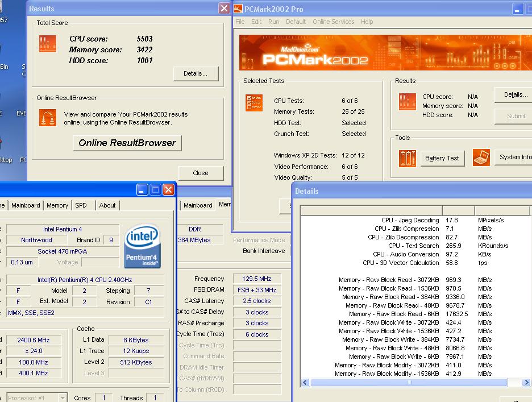Click the Socket 478 mPGA package field
The height and width of the screenshot is (402, 532).
63,251
